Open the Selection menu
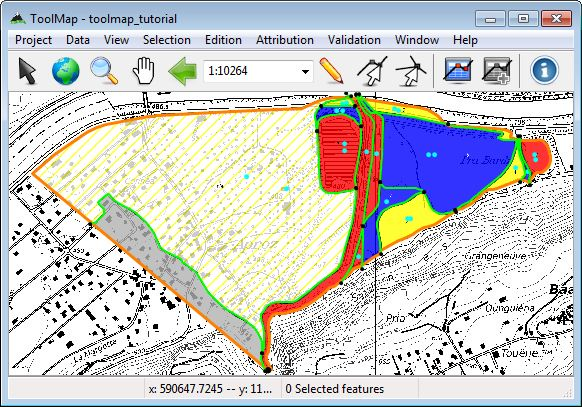The width and height of the screenshot is (582, 407). click(167, 40)
